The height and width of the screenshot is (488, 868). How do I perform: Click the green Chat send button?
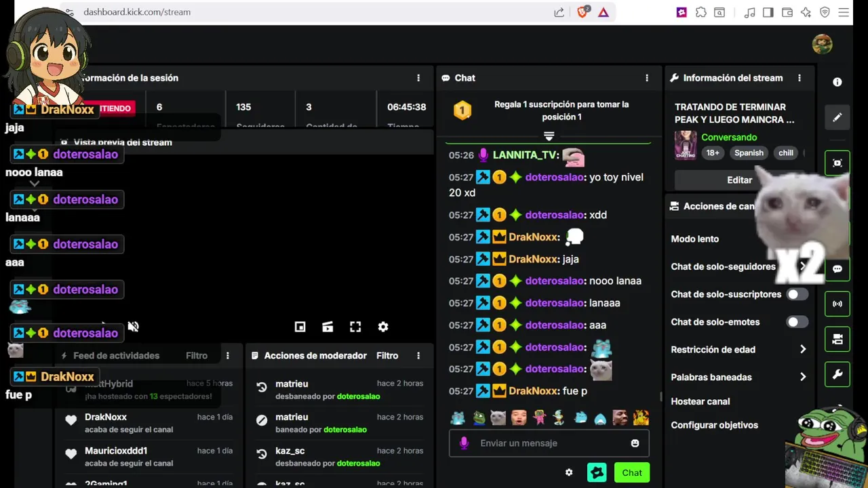[x=632, y=472]
